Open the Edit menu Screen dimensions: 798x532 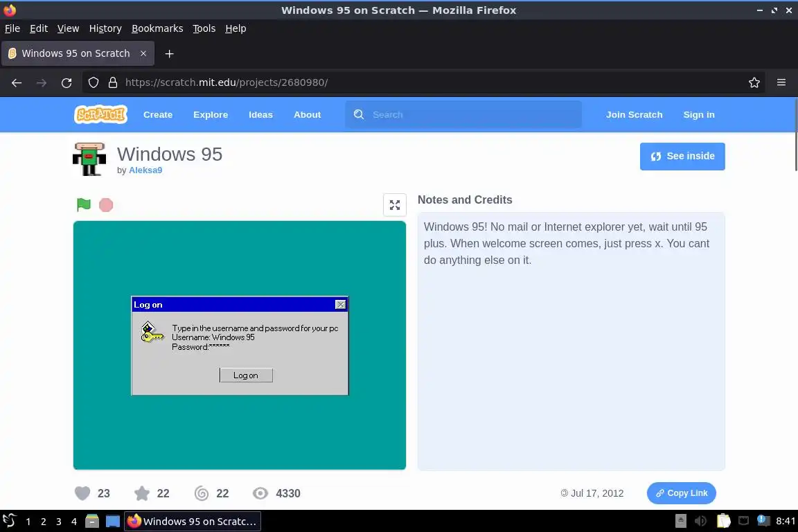coord(39,28)
